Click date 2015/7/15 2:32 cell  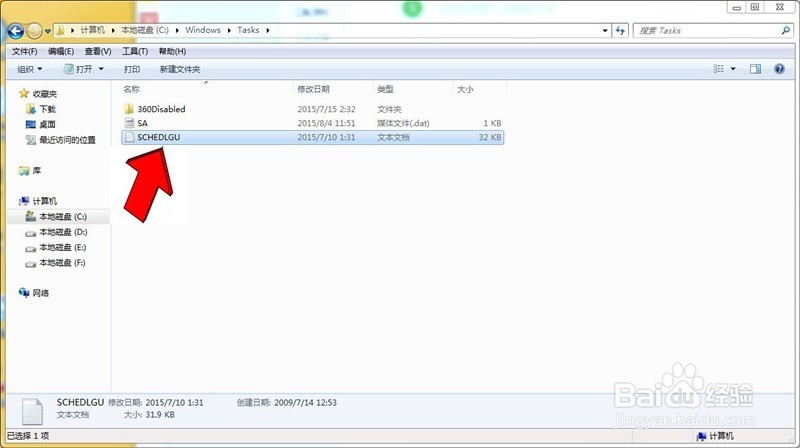327,109
